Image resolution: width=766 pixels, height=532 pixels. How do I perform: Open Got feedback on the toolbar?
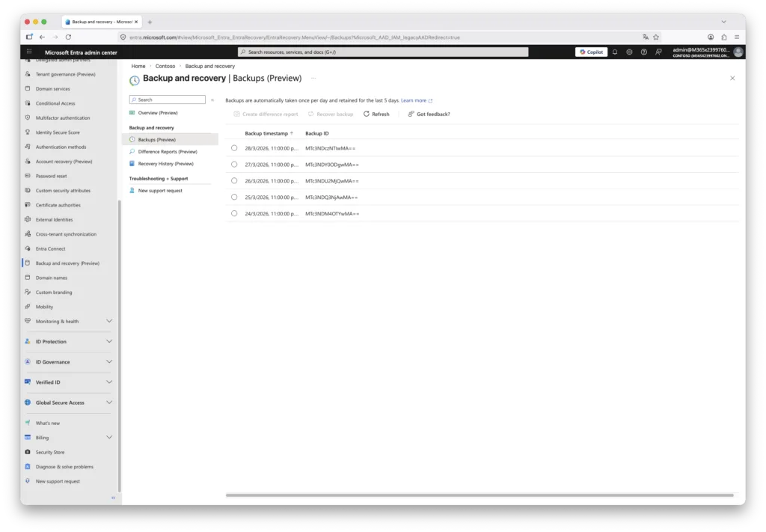(429, 114)
